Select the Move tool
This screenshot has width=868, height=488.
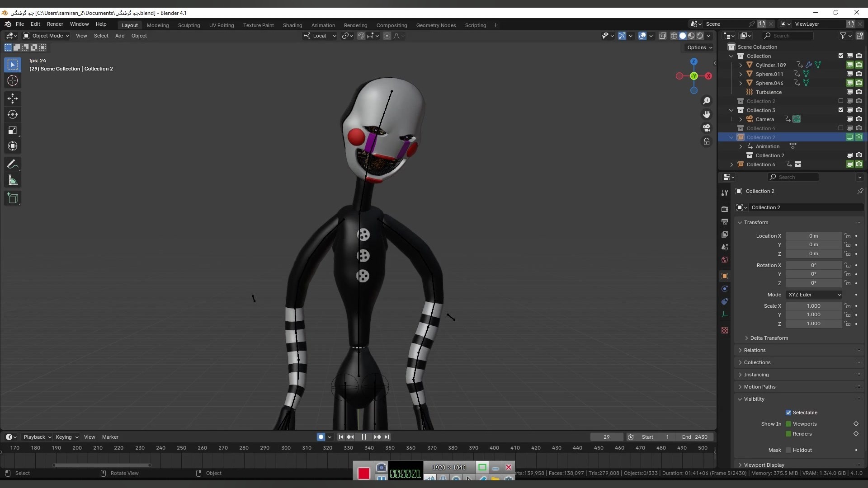click(13, 98)
